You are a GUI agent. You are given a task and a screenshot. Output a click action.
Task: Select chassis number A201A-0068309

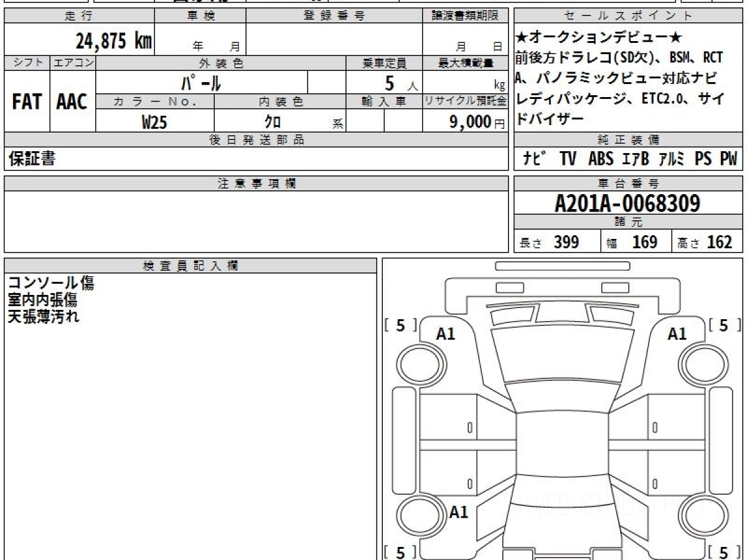point(627,203)
